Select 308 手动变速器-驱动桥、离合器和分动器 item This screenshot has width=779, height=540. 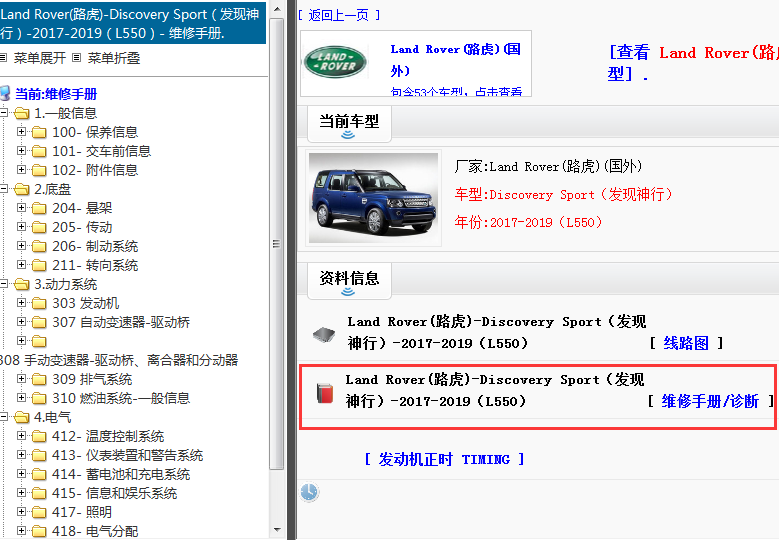(119, 360)
